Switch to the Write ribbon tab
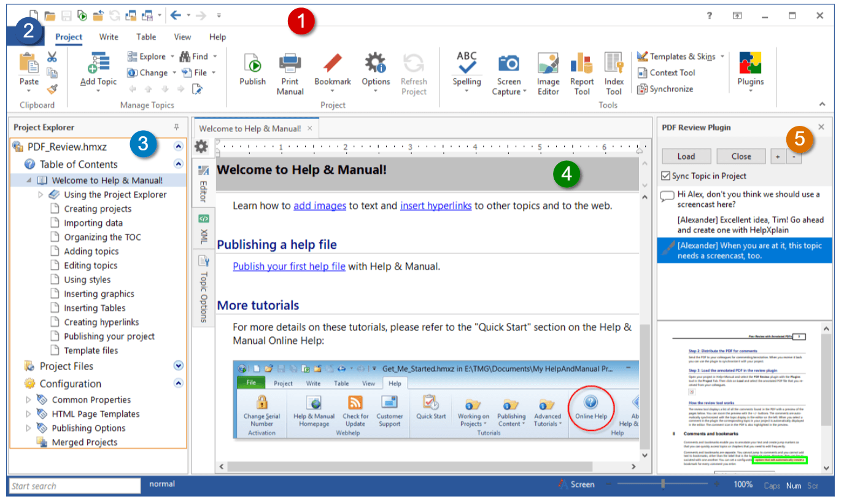Image resolution: width=844 pixels, height=504 pixels. tap(109, 37)
